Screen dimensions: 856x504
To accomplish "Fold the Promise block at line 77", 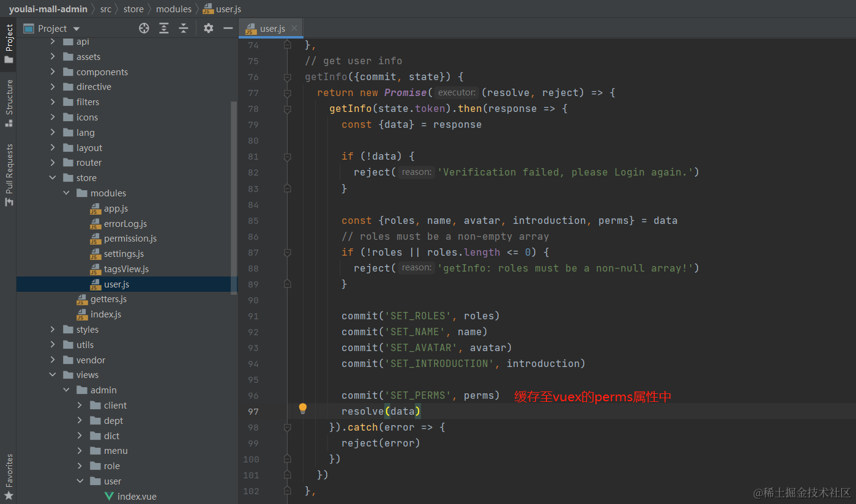I will coord(287,94).
